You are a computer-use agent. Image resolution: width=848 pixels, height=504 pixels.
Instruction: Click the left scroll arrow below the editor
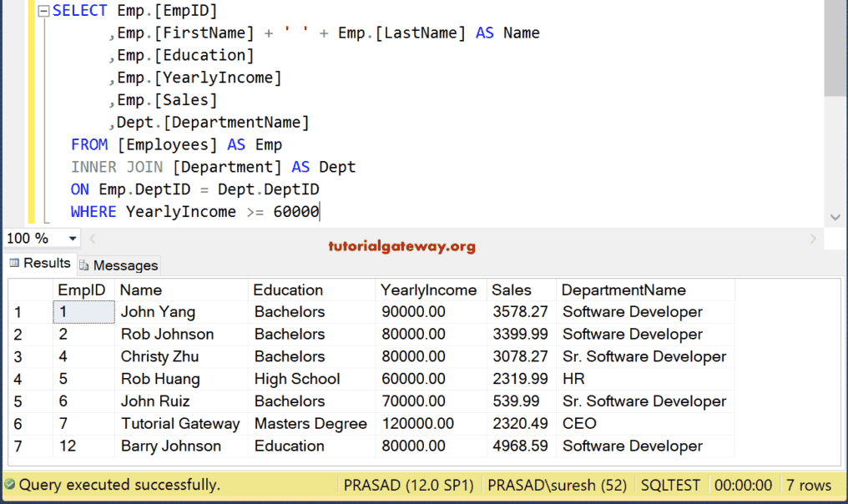92,238
